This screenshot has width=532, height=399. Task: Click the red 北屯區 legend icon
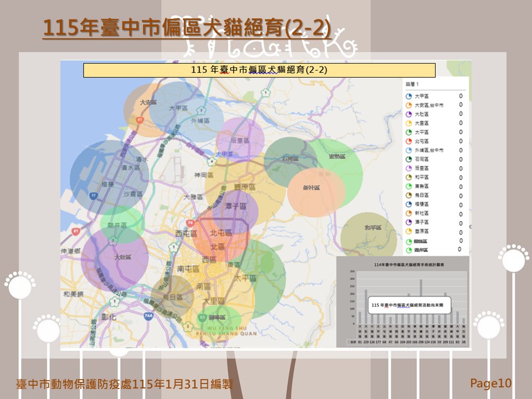click(408, 141)
